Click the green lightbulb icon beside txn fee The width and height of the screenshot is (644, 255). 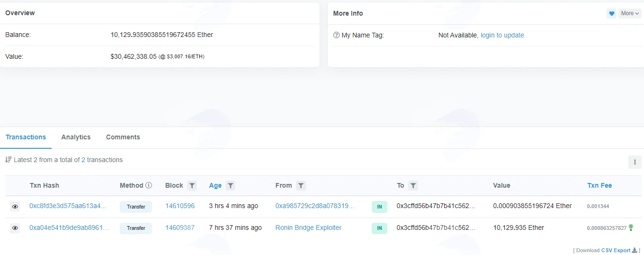pos(631,228)
